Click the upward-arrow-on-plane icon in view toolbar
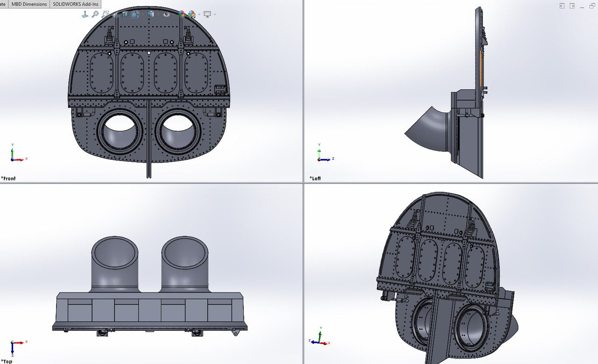 85,14
